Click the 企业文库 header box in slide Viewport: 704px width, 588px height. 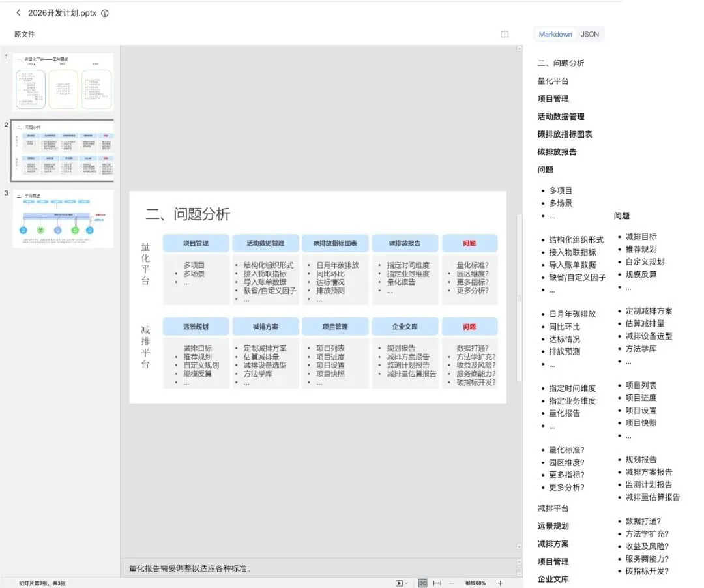tap(405, 327)
